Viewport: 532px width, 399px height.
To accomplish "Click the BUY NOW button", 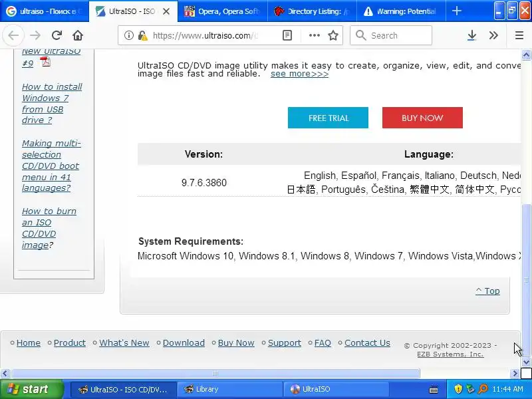I will point(422,118).
